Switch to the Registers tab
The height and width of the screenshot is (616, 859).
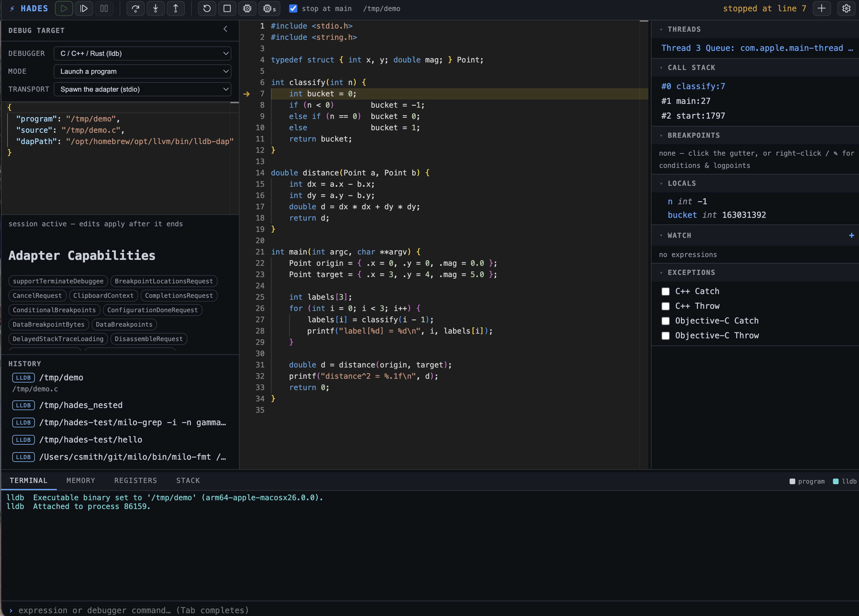(136, 480)
